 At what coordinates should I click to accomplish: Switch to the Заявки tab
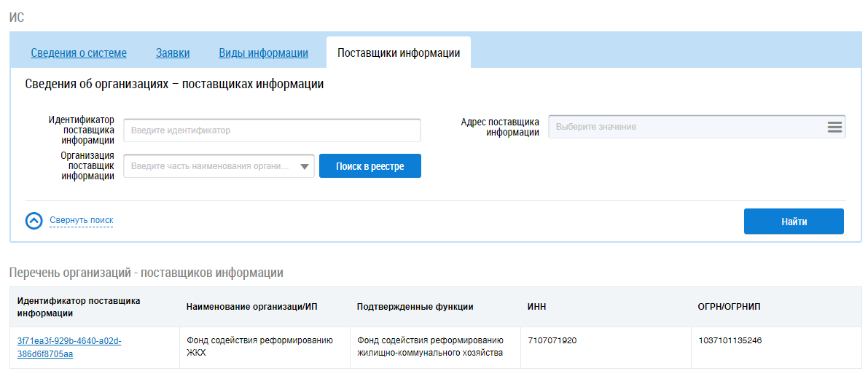(173, 53)
